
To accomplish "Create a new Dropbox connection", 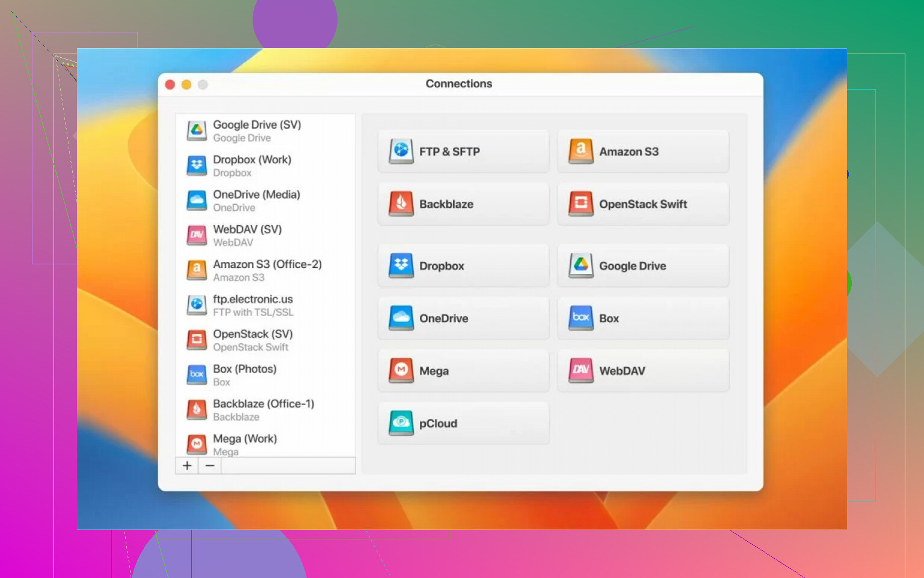I will click(463, 266).
